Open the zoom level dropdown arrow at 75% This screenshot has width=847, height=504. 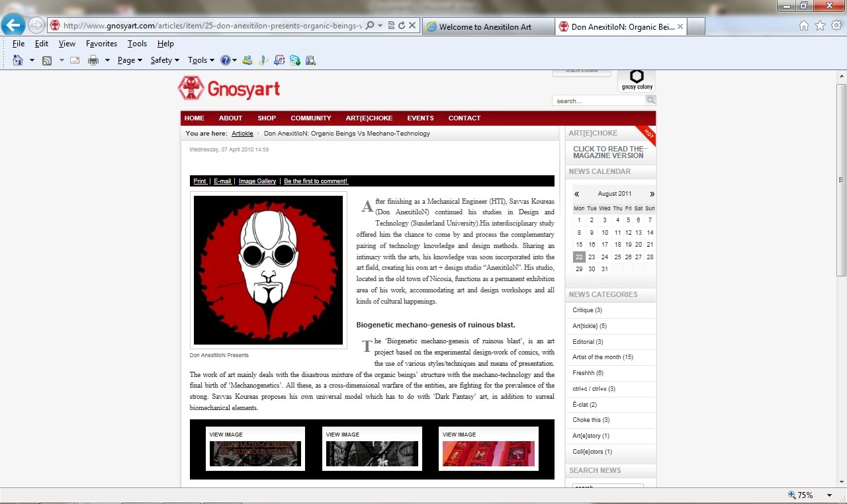(x=829, y=495)
